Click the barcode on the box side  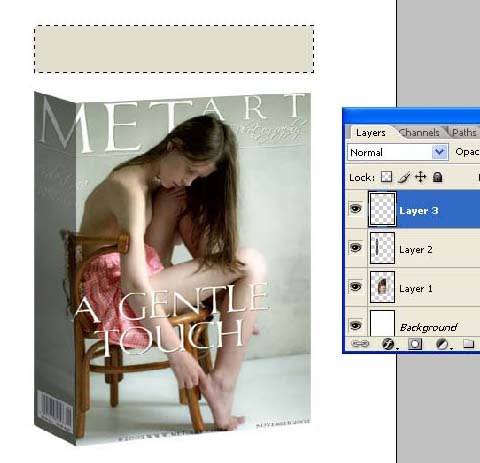click(x=55, y=410)
